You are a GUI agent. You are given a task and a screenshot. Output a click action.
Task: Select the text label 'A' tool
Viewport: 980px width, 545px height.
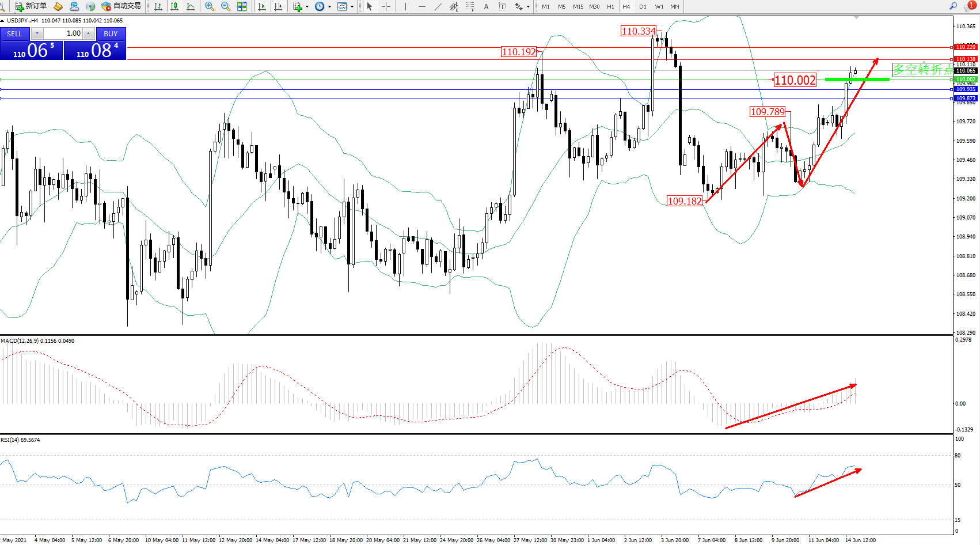pyautogui.click(x=486, y=6)
